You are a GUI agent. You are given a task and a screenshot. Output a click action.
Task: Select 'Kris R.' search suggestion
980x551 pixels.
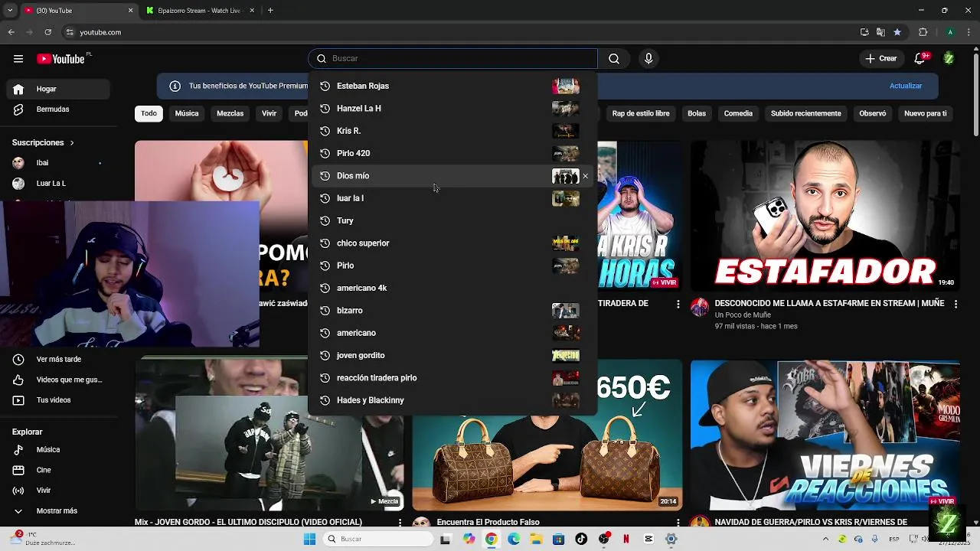pyautogui.click(x=452, y=131)
